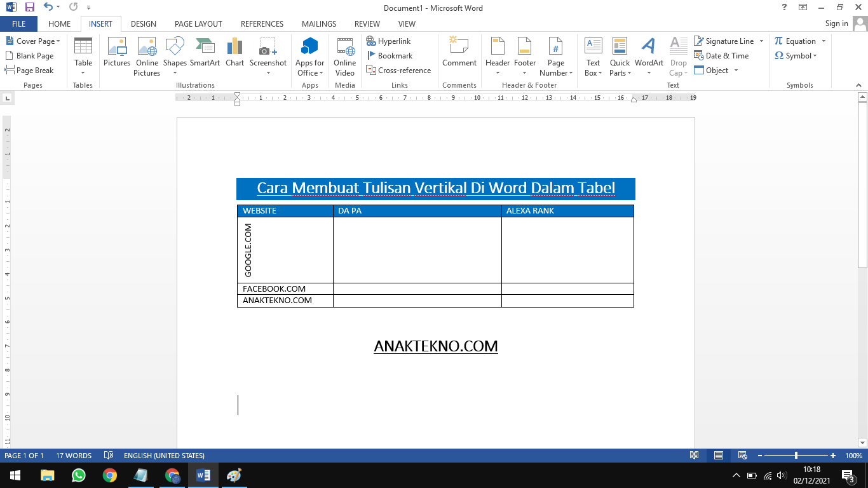Expand the Equation dropdown arrow
The image size is (868, 488).
(x=824, y=41)
